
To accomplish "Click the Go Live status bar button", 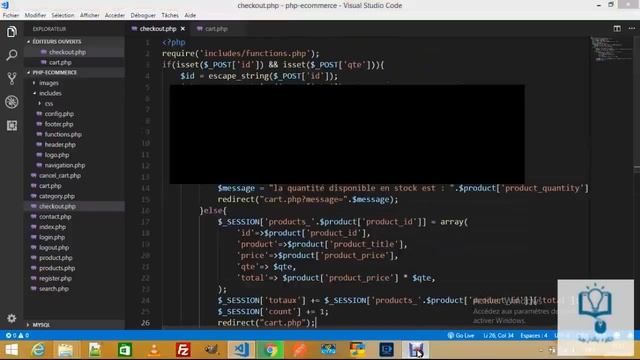I will click(x=461, y=336).
